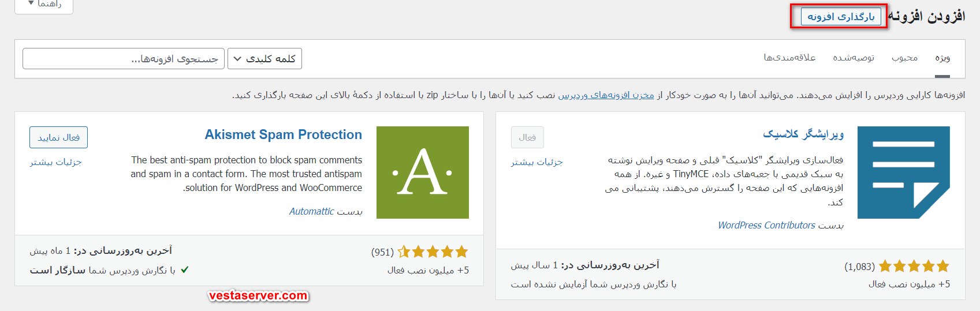The height and width of the screenshot is (311, 980).
Task: Open the راهنما help dropdown tab
Action: [44, 5]
